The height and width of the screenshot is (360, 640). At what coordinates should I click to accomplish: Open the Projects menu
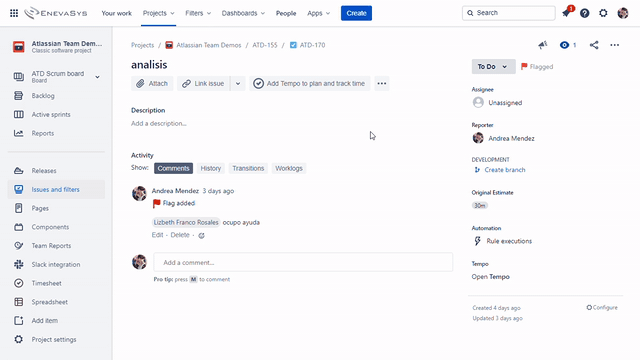point(158,13)
